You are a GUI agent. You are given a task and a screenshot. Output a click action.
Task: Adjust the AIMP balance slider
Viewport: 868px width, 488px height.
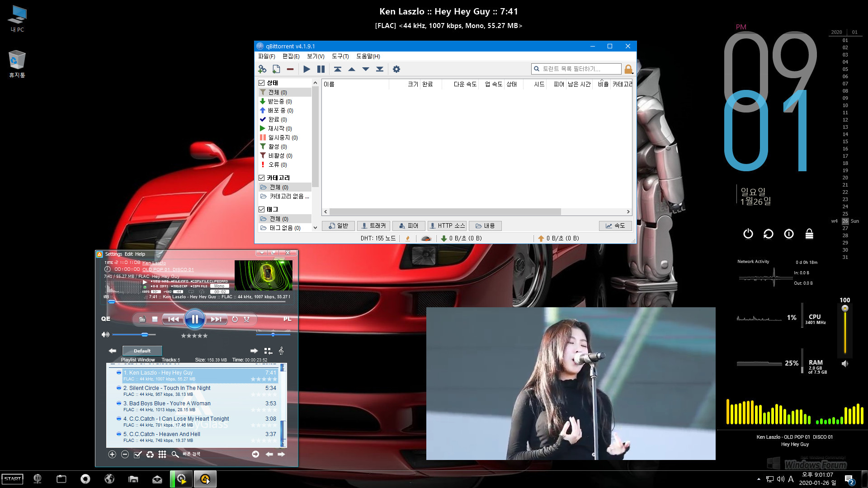coord(273,334)
